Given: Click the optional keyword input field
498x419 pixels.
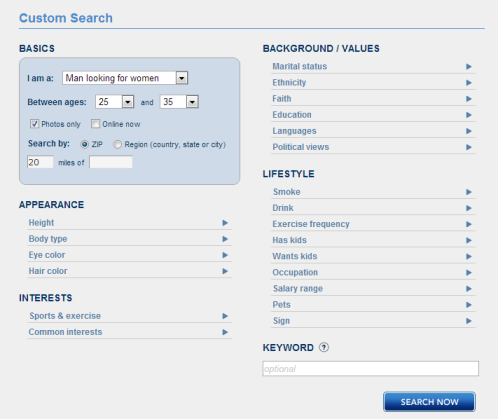Looking at the screenshot, I should click(371, 369).
